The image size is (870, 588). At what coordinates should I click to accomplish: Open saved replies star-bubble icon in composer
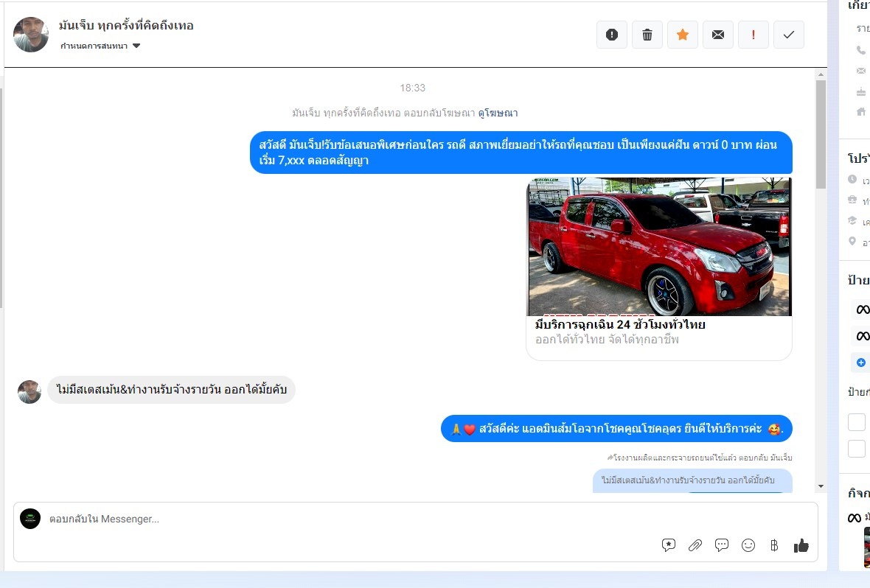(669, 545)
